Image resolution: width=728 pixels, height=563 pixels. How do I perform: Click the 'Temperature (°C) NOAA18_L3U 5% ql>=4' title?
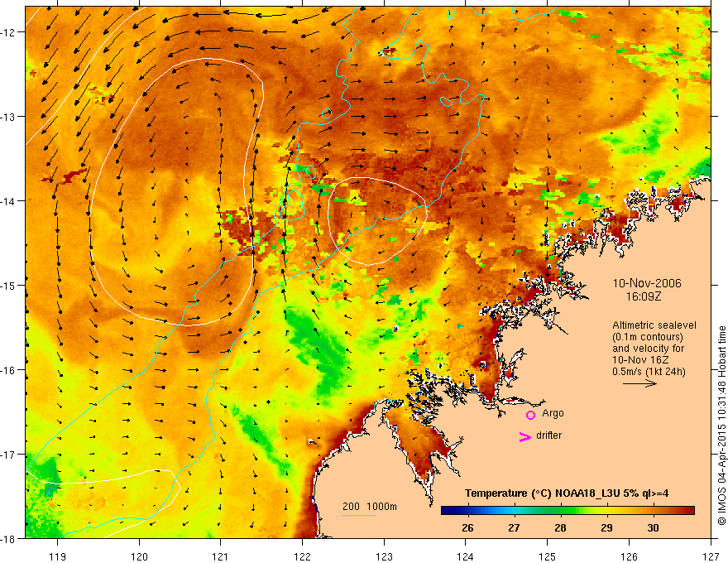point(567,493)
